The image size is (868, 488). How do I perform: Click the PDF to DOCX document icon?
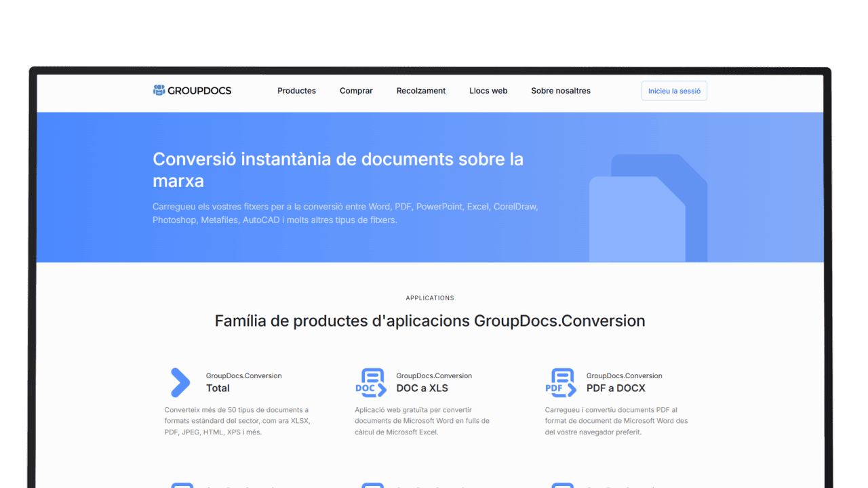point(561,382)
